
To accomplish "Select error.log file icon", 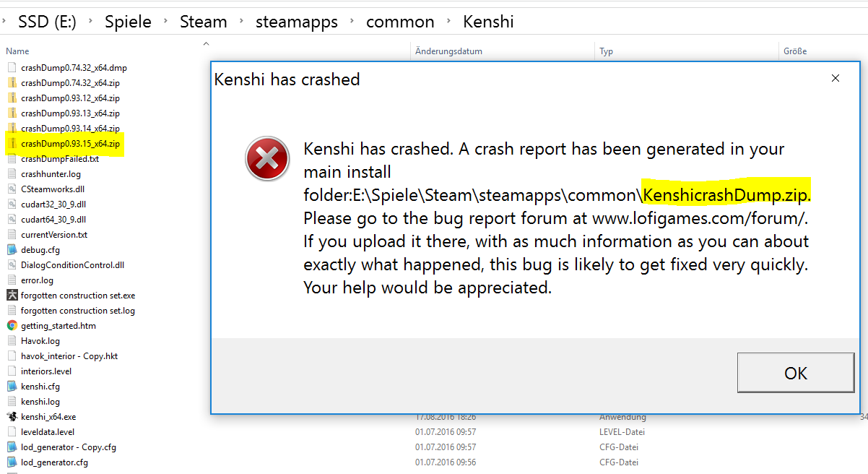I will coord(12,280).
